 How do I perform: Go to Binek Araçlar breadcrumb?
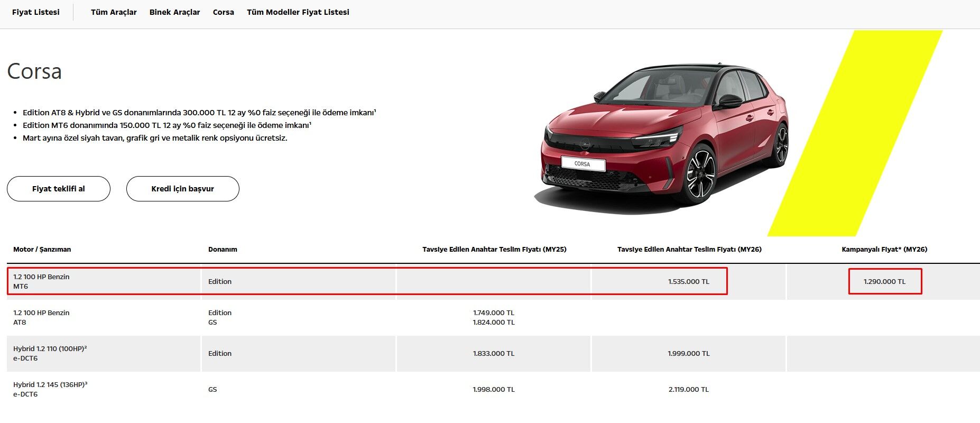174,12
